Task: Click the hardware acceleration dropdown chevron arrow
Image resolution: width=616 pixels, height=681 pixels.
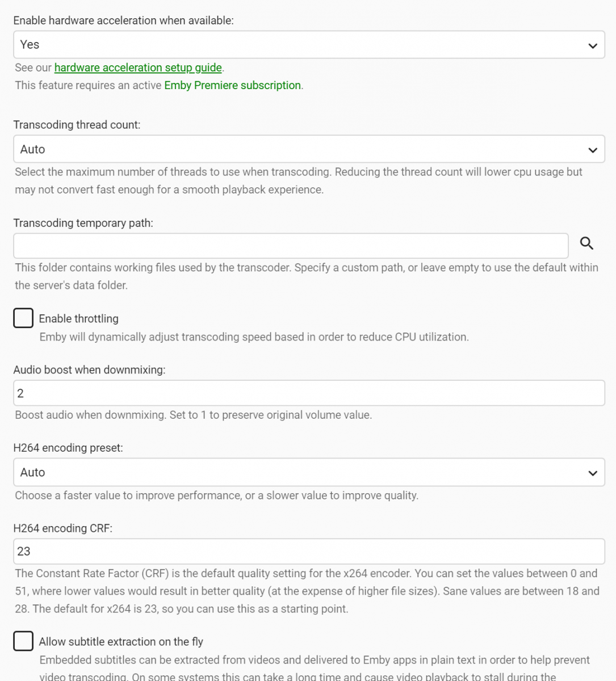Action: coord(593,45)
